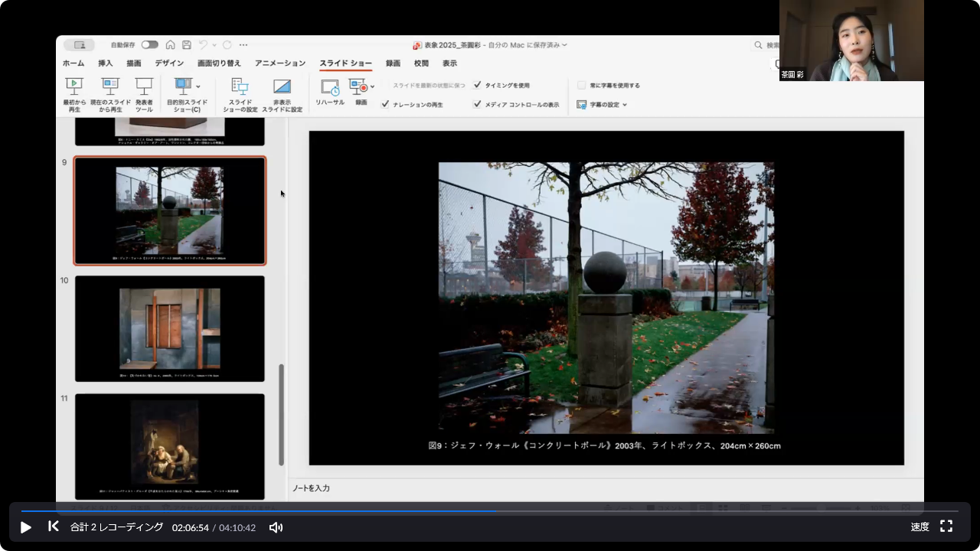The image size is (980, 551).
Task: Start Rehearse timings (リハーサル)
Action: click(x=330, y=87)
